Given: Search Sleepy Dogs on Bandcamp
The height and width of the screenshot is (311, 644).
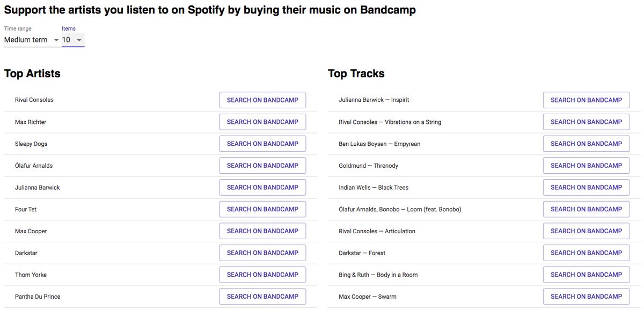Looking at the screenshot, I should [x=262, y=144].
